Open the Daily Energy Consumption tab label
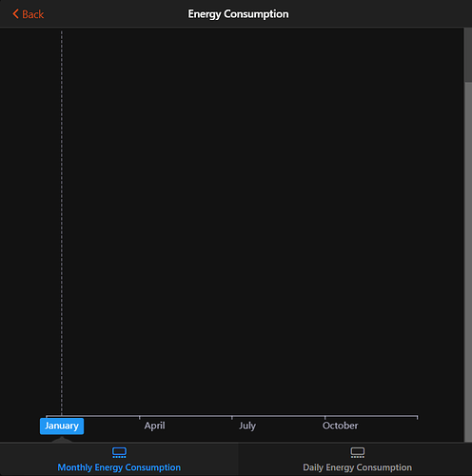The height and width of the screenshot is (476, 472). (x=357, y=467)
